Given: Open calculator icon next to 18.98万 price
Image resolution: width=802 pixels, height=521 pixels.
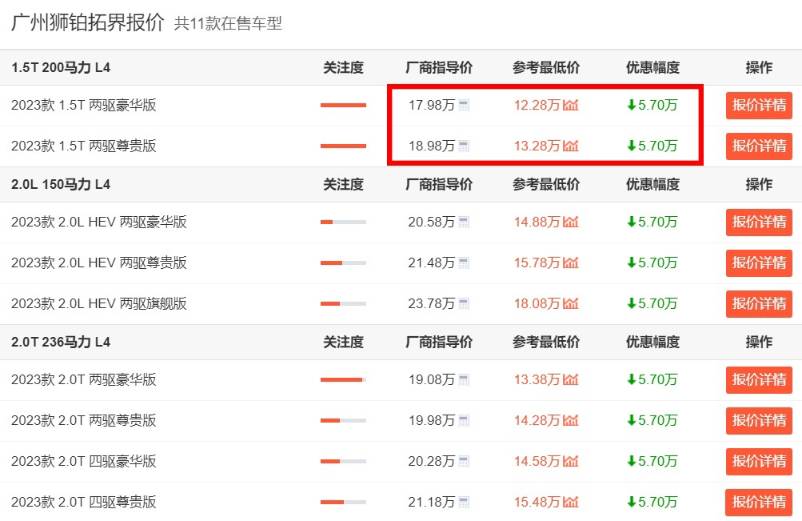Looking at the screenshot, I should tap(464, 146).
